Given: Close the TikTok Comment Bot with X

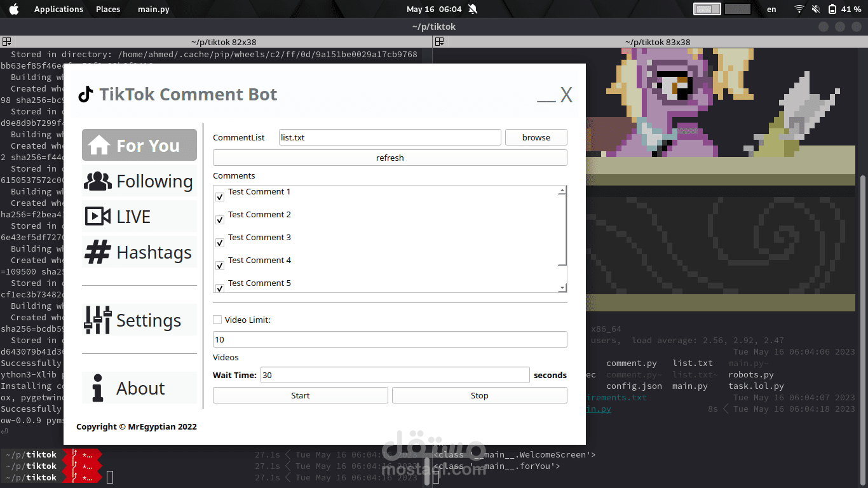Looking at the screenshot, I should tap(566, 95).
